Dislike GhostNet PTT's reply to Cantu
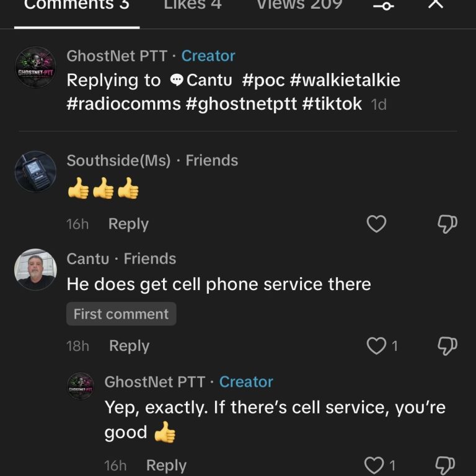This screenshot has height=476, width=476. coord(446,465)
